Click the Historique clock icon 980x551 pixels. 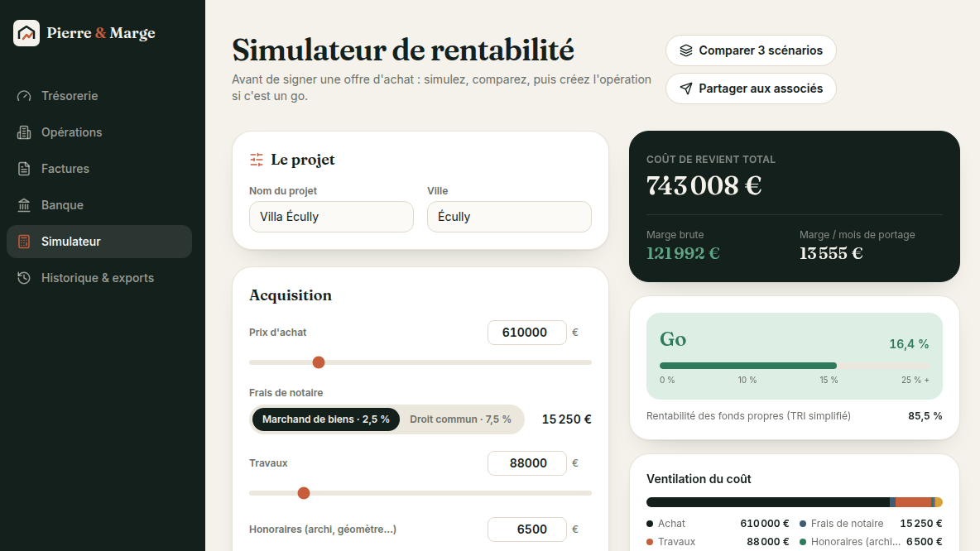click(24, 278)
